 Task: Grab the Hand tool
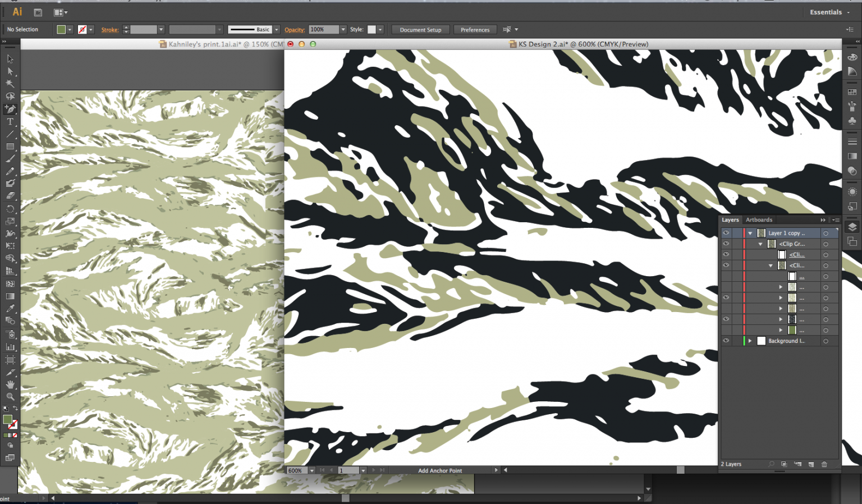coord(10,384)
